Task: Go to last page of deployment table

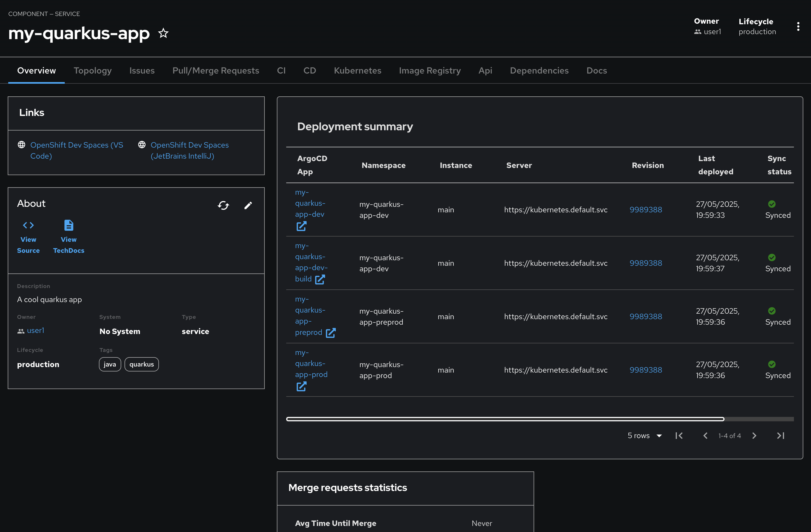Action: (781, 436)
